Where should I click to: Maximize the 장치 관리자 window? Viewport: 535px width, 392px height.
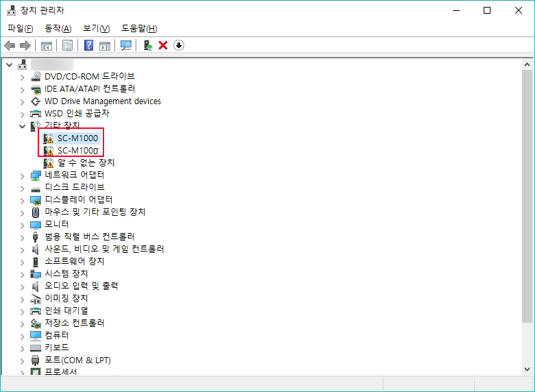click(x=487, y=10)
